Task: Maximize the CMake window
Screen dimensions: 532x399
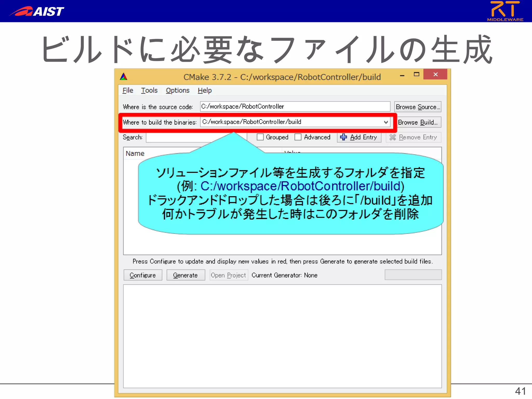Action: click(416, 75)
